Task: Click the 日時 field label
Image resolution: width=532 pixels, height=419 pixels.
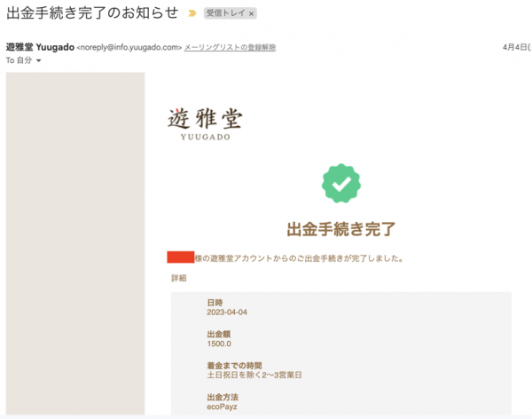Action: tap(215, 303)
